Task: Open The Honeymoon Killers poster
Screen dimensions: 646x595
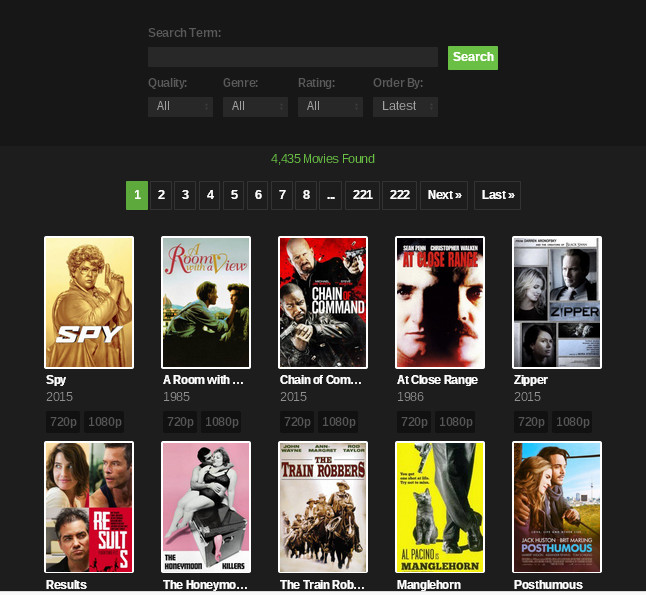Action: pyautogui.click(x=206, y=507)
